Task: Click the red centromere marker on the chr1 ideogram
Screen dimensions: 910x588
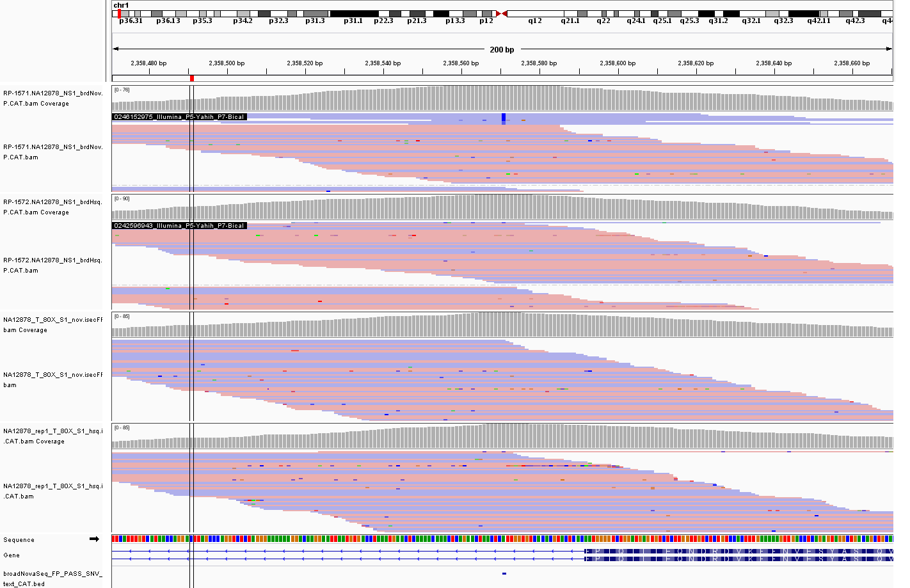Action: 502,13
